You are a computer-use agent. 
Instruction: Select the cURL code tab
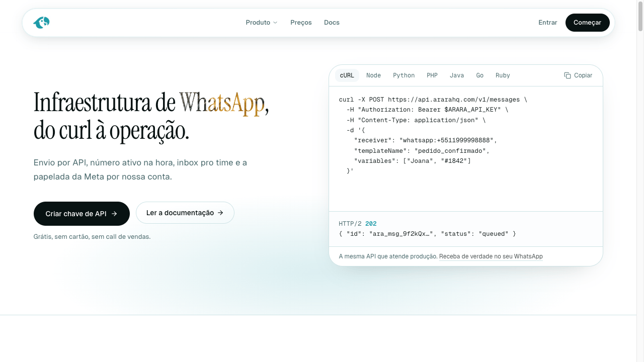coord(347,75)
